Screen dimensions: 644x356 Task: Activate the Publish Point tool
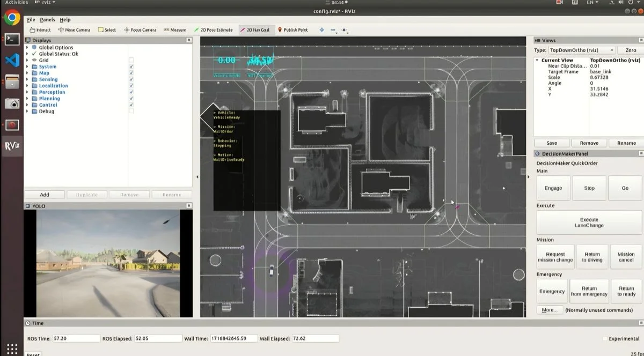292,30
